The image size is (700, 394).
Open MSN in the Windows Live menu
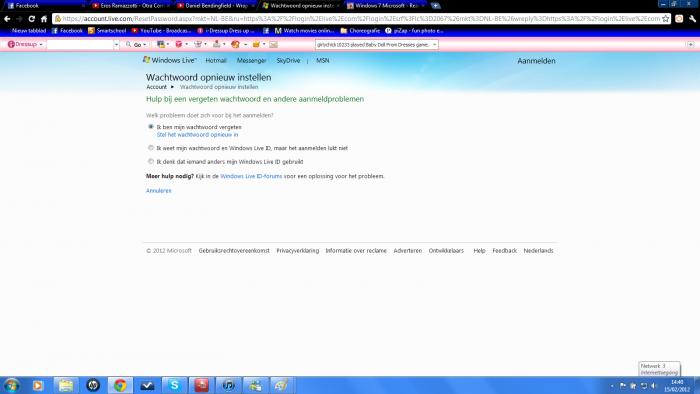(323, 60)
